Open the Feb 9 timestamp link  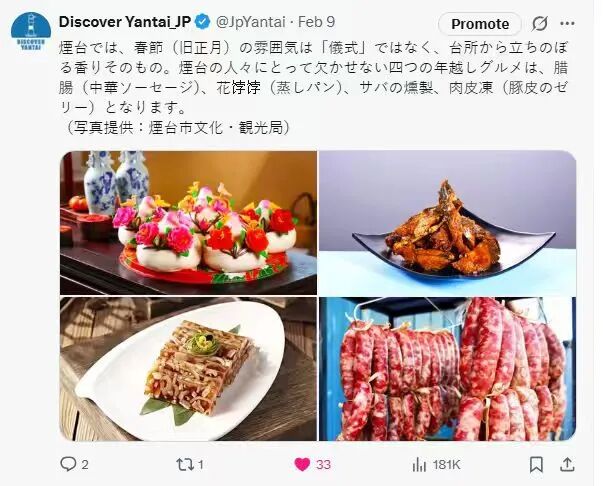point(316,22)
